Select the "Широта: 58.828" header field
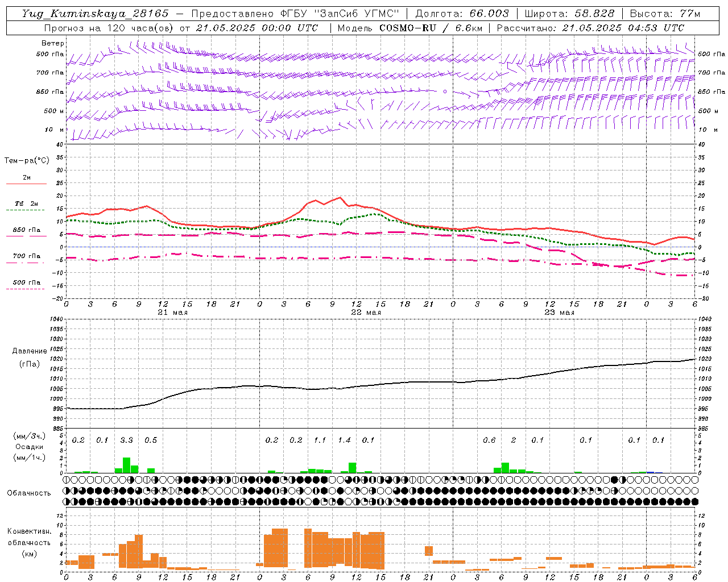The width and height of the screenshot is (728, 582). coord(569,14)
